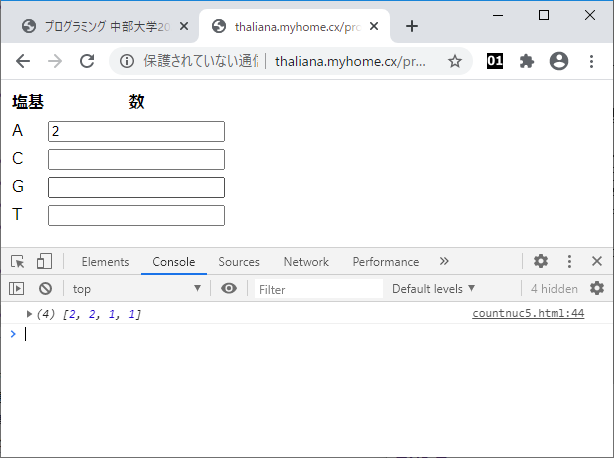The width and height of the screenshot is (614, 458).
Task: Open JavaScript context 'top' dropdown
Action: [x=136, y=289]
